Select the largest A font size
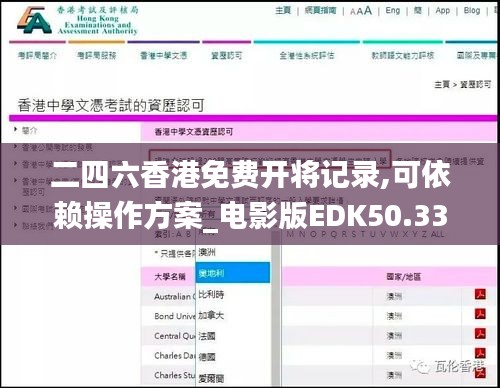 (x=368, y=11)
